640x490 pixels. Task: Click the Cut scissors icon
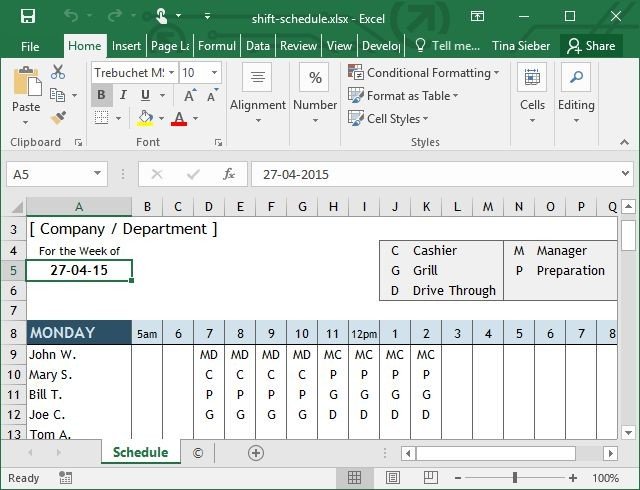tap(57, 72)
